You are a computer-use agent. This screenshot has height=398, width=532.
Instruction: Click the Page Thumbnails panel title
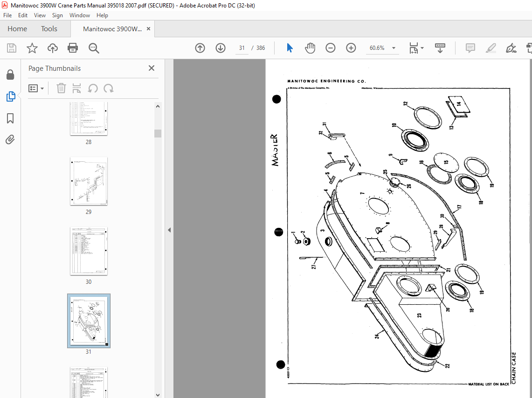coord(55,68)
